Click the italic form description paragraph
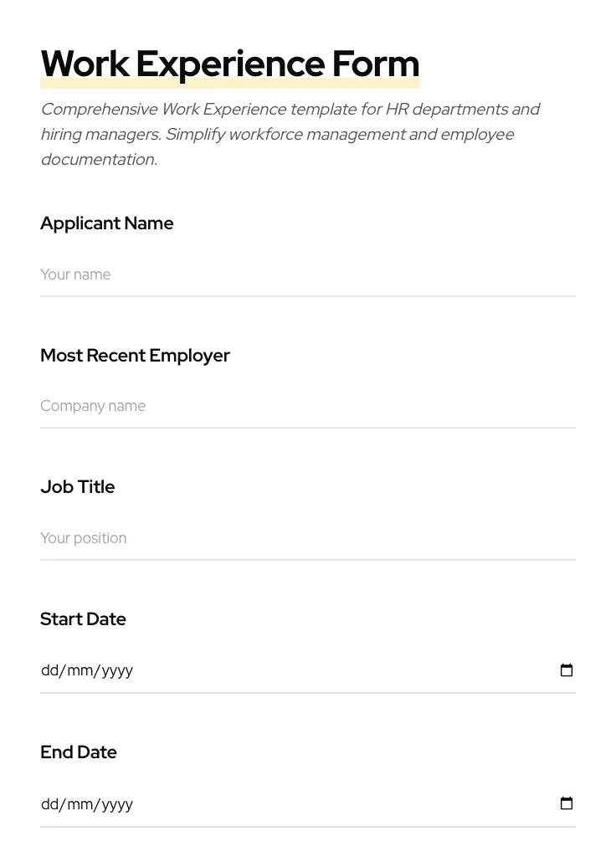 tap(290, 134)
